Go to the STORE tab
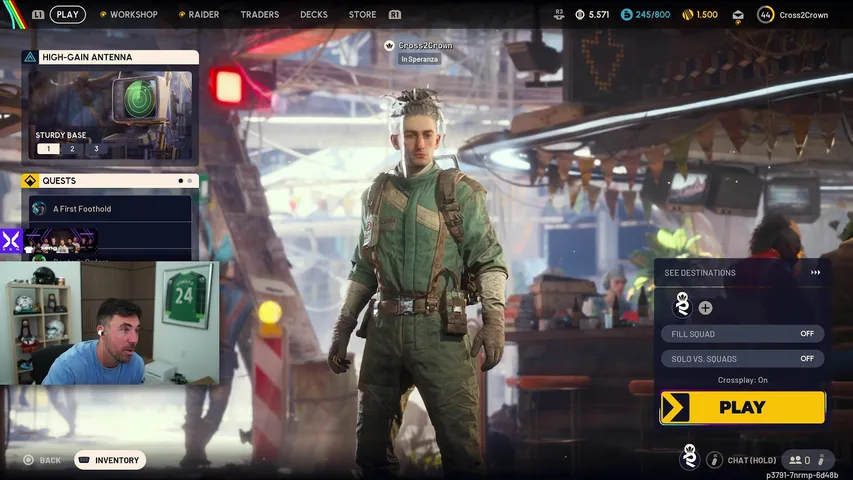The height and width of the screenshot is (480, 853). click(362, 15)
